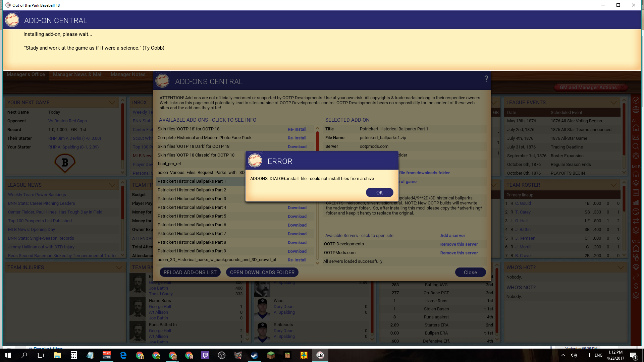Open the GM and Manager Actions dropdown
This screenshot has height=362, width=644.
point(591,87)
